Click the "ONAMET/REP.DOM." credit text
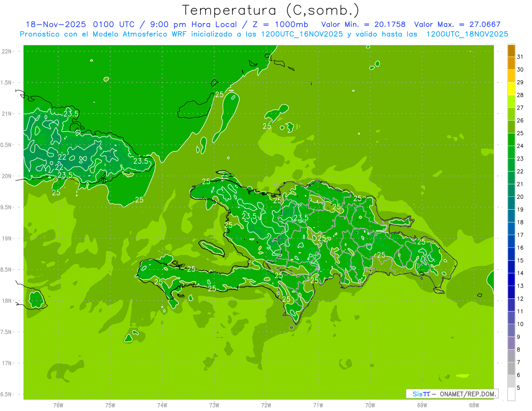The height and width of the screenshot is (411, 532). pyautogui.click(x=467, y=394)
